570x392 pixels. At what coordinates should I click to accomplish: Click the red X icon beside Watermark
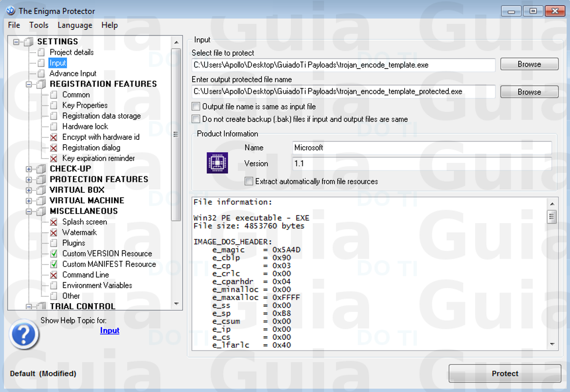54,233
